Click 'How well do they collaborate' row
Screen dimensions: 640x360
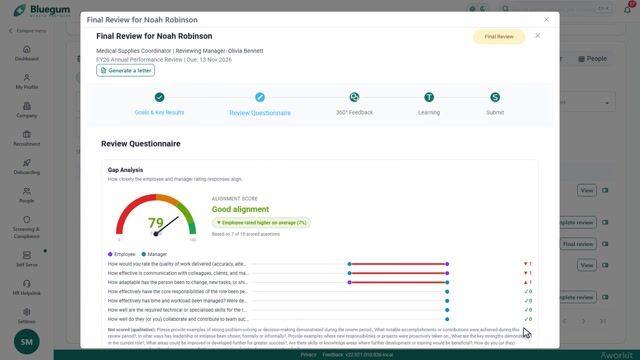click(x=320, y=319)
